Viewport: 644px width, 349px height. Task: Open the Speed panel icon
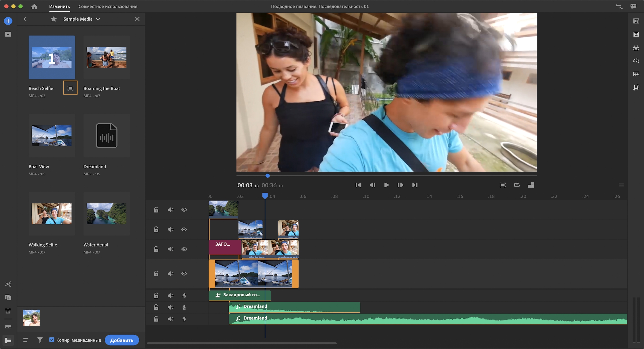(636, 61)
